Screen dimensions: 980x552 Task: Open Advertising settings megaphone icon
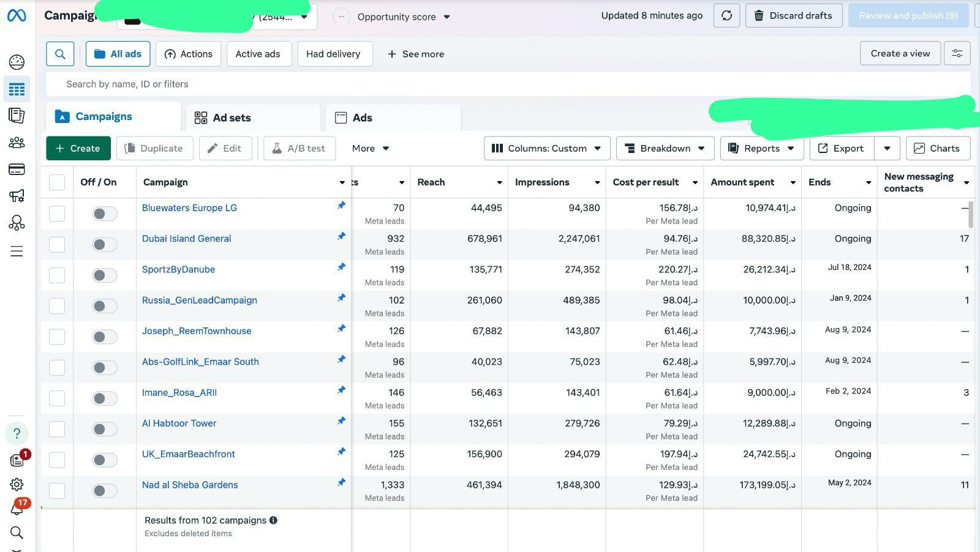(x=17, y=196)
